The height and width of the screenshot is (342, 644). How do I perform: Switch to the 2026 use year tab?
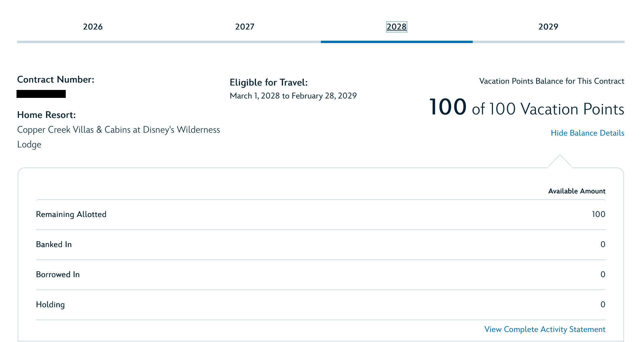(x=93, y=27)
